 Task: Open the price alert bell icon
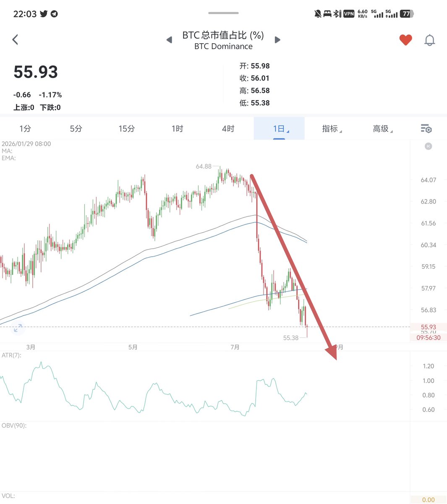click(x=429, y=40)
